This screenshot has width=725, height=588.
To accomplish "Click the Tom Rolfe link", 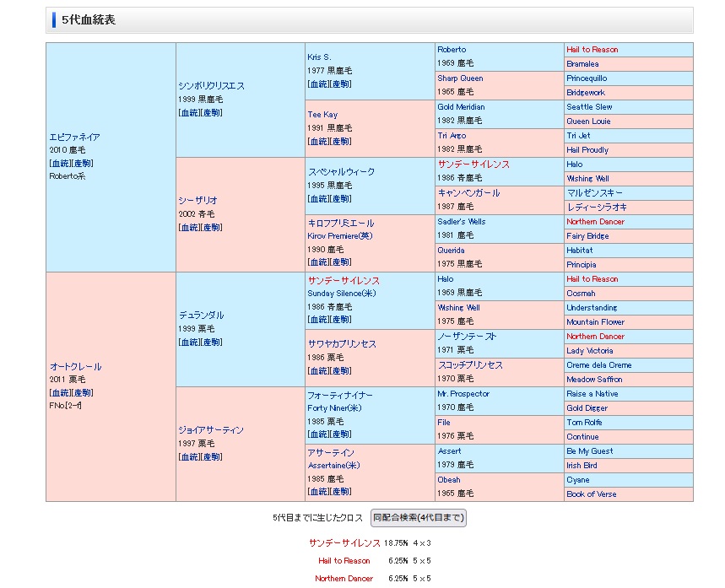I will tap(584, 423).
